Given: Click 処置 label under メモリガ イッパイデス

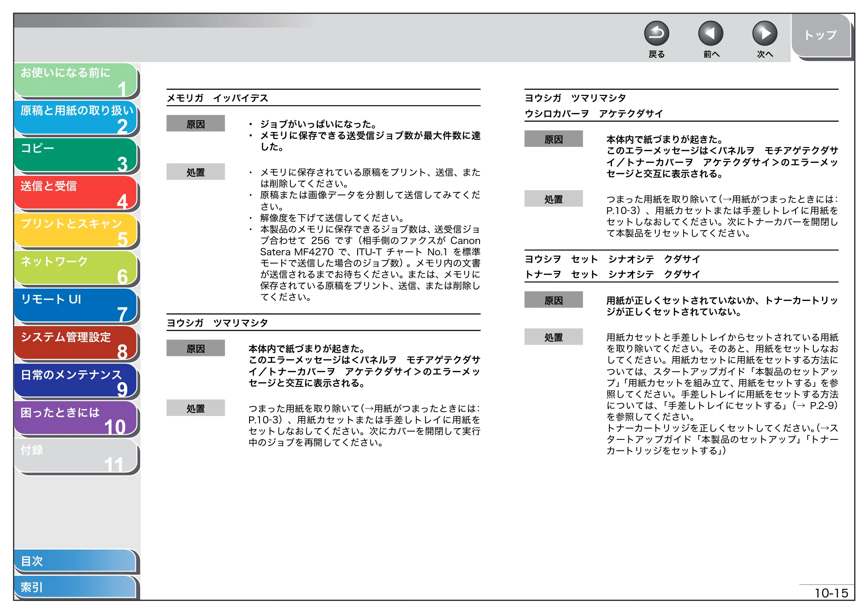Looking at the screenshot, I should (196, 172).
